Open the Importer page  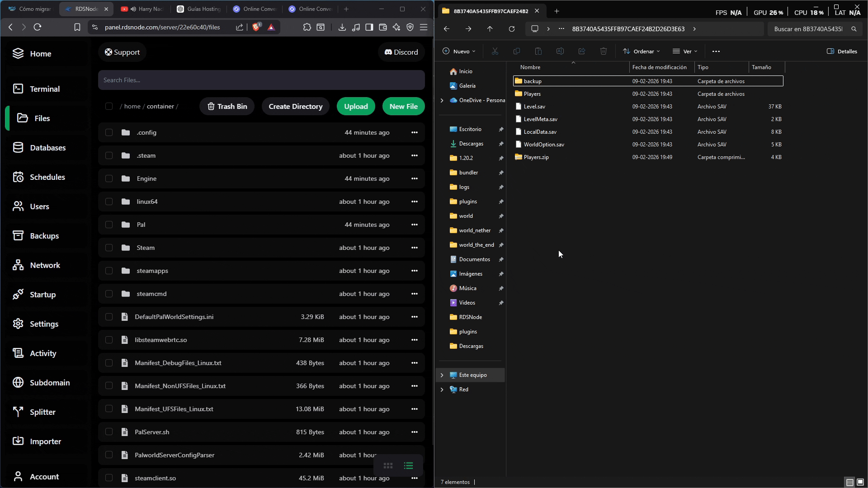pyautogui.click(x=45, y=441)
